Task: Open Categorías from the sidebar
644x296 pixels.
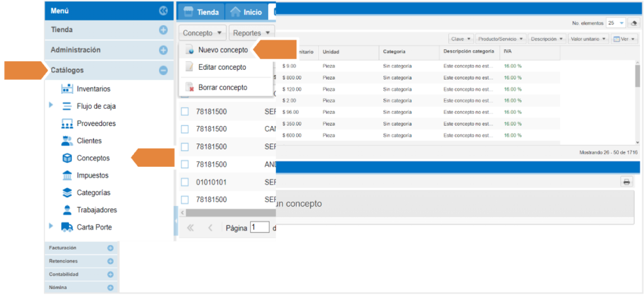Action: pyautogui.click(x=93, y=193)
